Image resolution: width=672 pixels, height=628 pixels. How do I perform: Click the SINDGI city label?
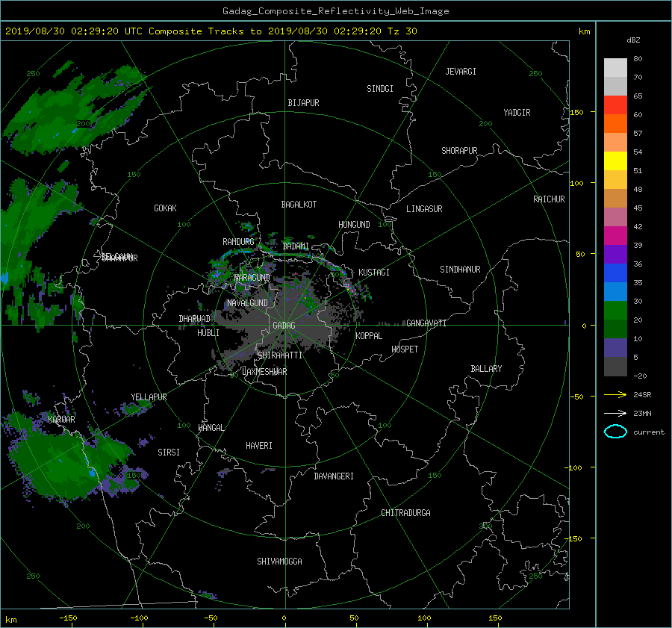point(380,89)
